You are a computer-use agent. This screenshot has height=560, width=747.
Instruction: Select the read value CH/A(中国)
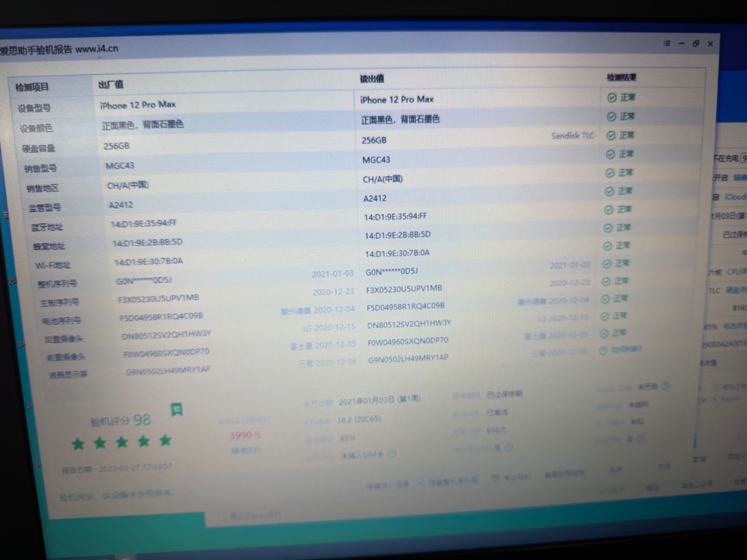[x=383, y=179]
